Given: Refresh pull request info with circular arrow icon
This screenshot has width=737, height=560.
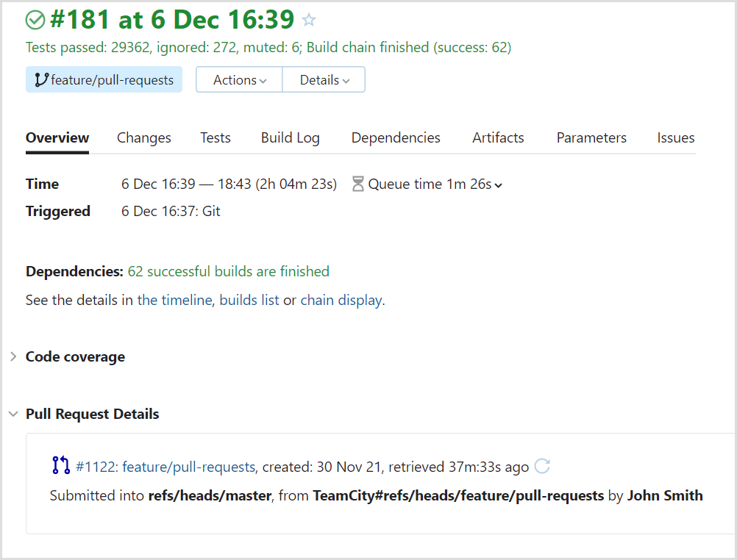Looking at the screenshot, I should point(542,466).
